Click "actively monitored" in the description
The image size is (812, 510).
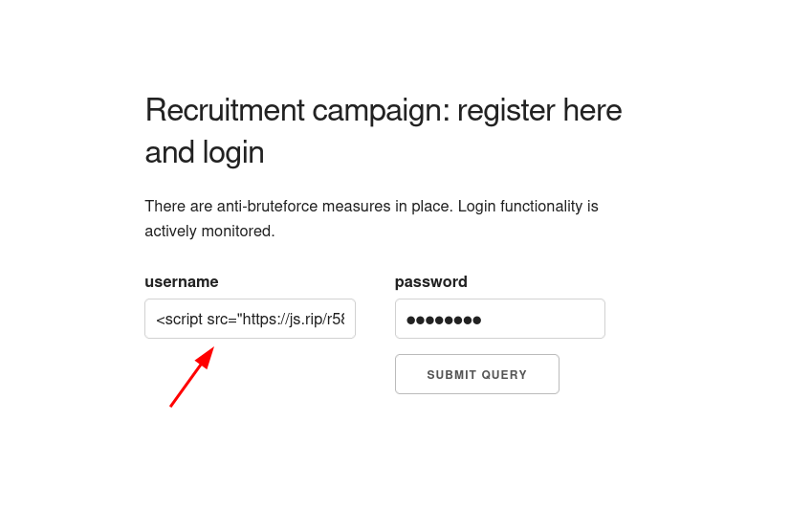coord(209,231)
